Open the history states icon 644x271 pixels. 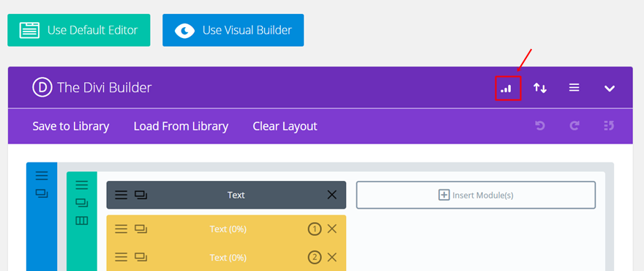(609, 126)
